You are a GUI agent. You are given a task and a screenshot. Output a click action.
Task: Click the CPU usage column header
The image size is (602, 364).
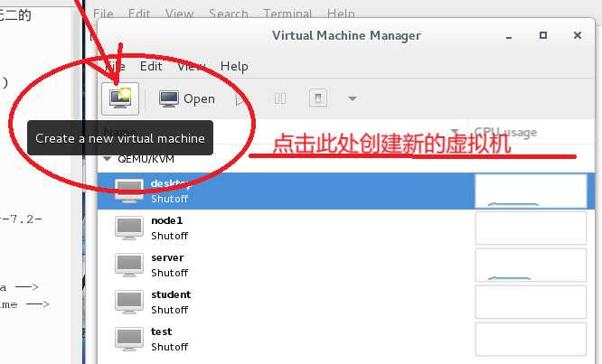coord(531,133)
